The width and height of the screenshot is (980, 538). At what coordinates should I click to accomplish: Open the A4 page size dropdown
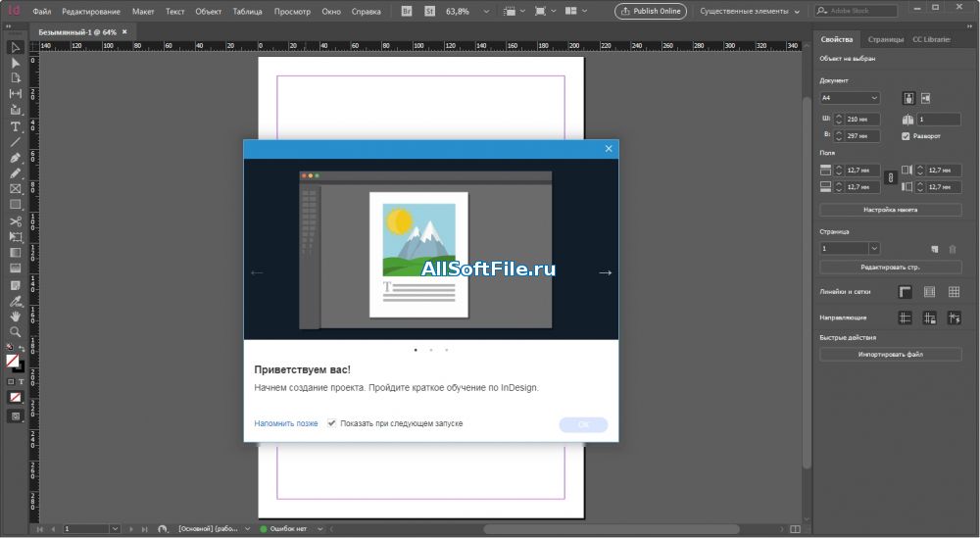[x=850, y=98]
